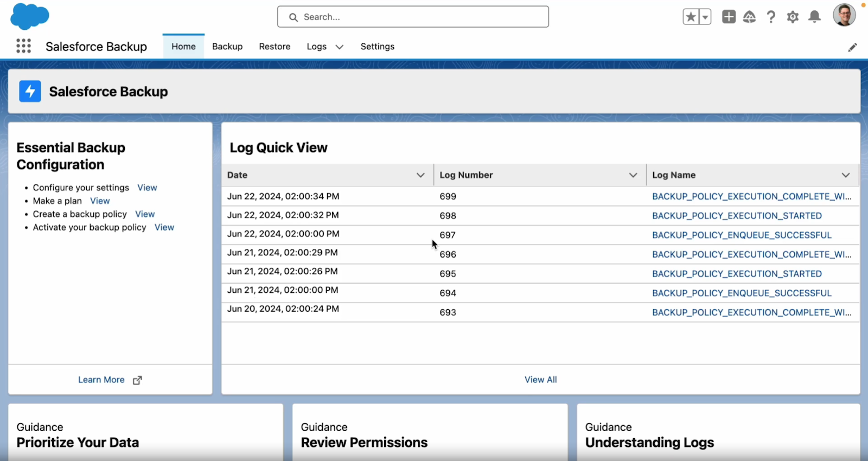This screenshot has width=868, height=461.
Task: Click the Salesforce Backup app name label
Action: coord(96,47)
